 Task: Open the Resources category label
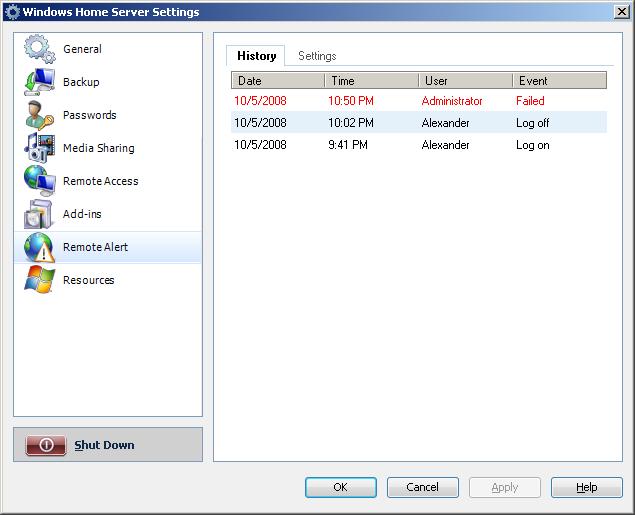(x=88, y=280)
